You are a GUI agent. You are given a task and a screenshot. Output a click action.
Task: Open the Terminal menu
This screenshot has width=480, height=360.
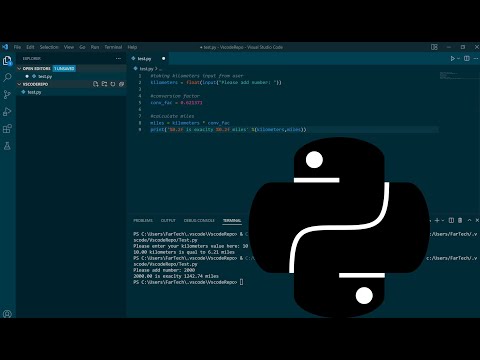tap(113, 47)
